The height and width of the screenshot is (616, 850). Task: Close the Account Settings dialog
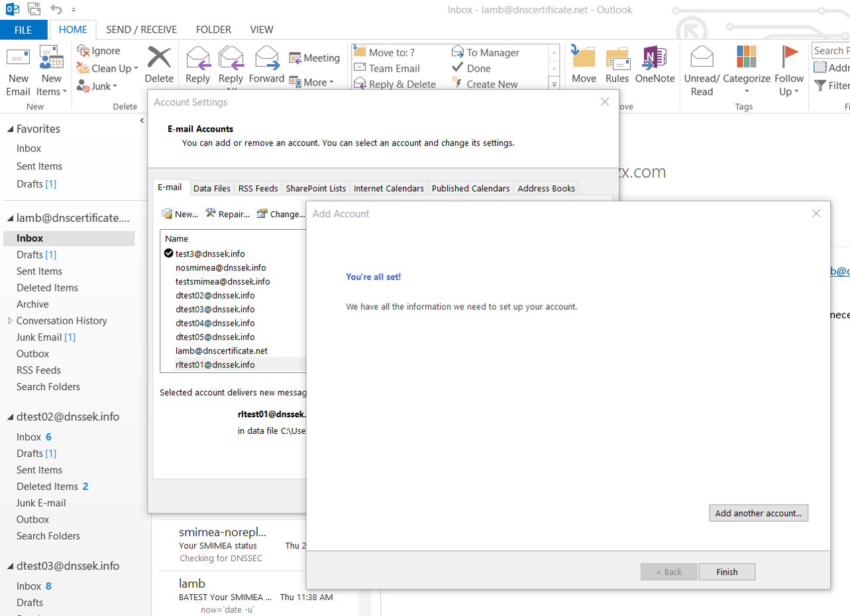click(x=604, y=102)
